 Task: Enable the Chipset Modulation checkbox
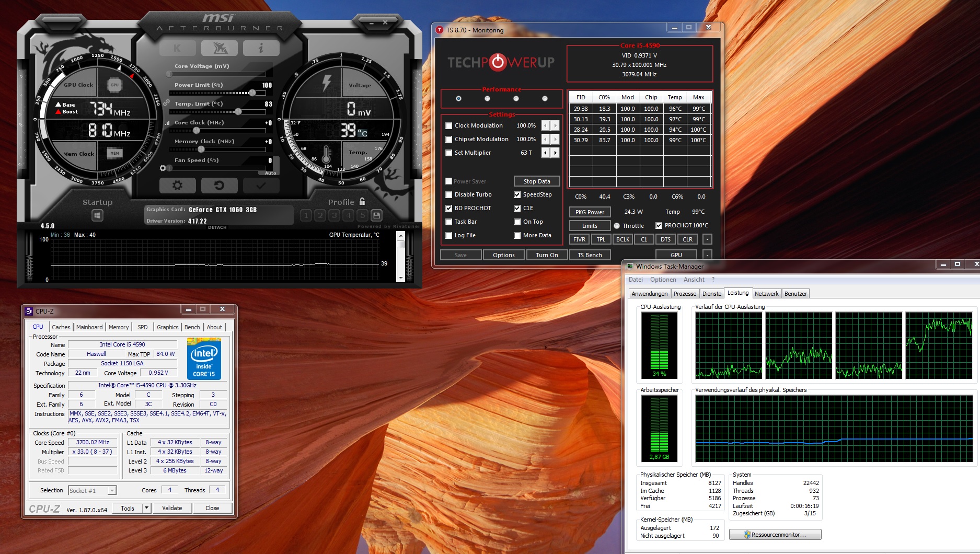click(x=449, y=139)
